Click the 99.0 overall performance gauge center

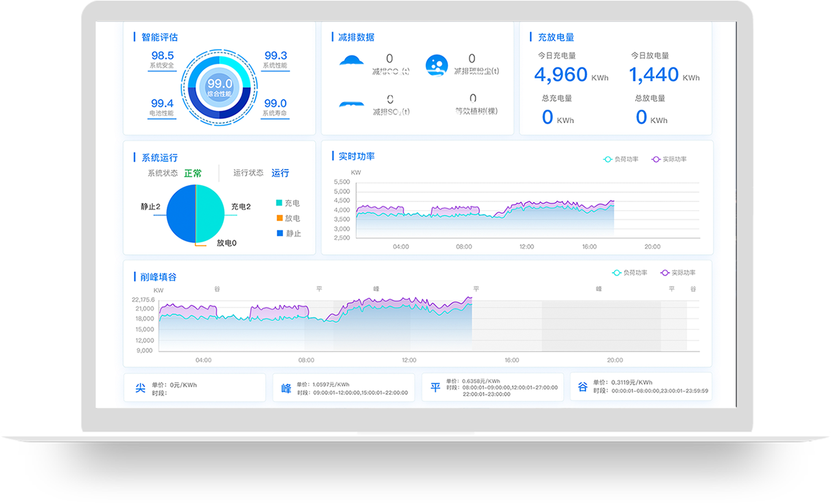(219, 86)
